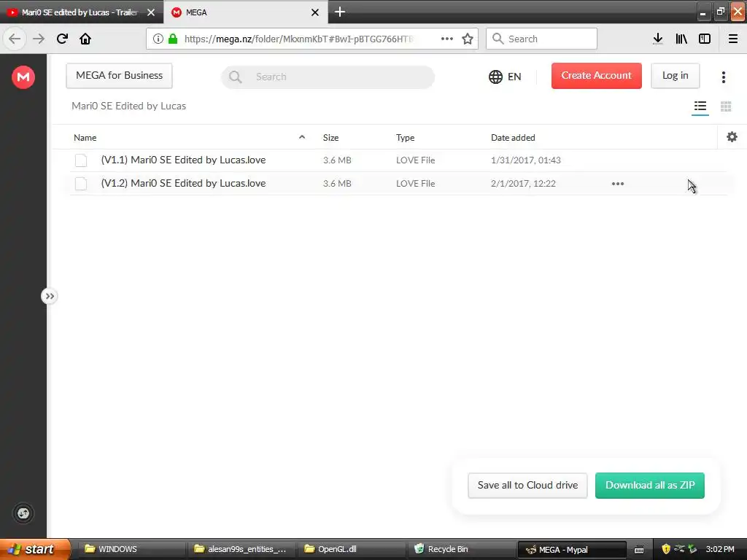
Task: Reload the current page
Action: [62, 39]
